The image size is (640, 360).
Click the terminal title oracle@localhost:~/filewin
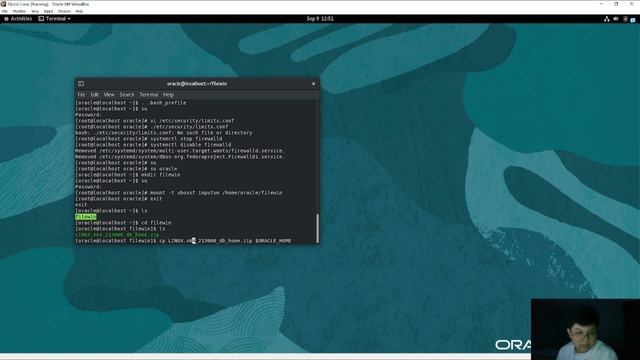click(x=197, y=84)
